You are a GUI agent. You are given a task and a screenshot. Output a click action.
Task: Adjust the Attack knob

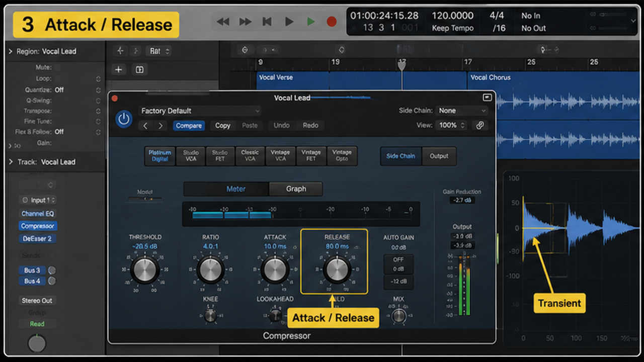pos(275,270)
